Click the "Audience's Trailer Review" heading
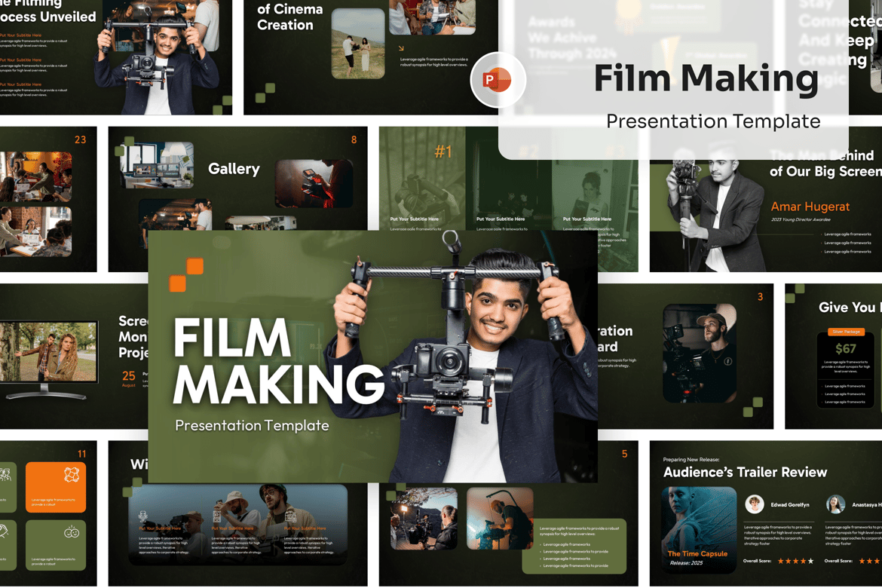 (745, 472)
